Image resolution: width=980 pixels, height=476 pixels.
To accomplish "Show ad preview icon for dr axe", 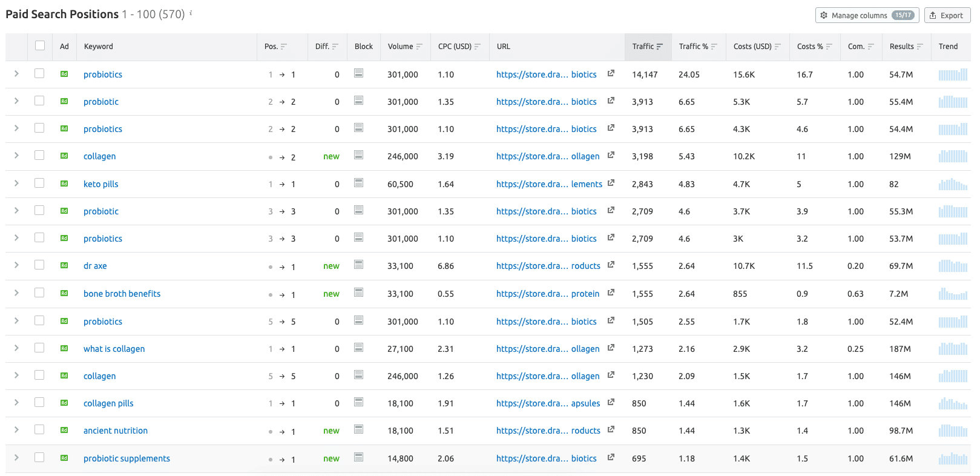I will pyautogui.click(x=64, y=265).
